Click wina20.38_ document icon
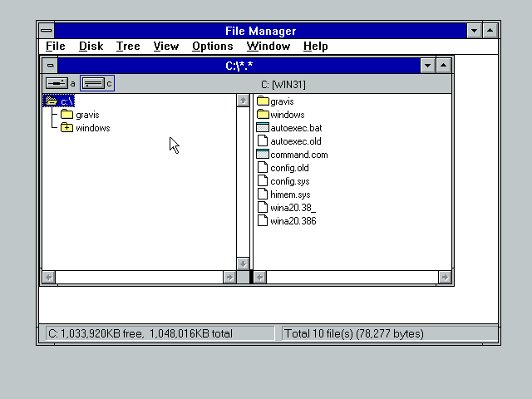This screenshot has height=399, width=532. coord(263,207)
